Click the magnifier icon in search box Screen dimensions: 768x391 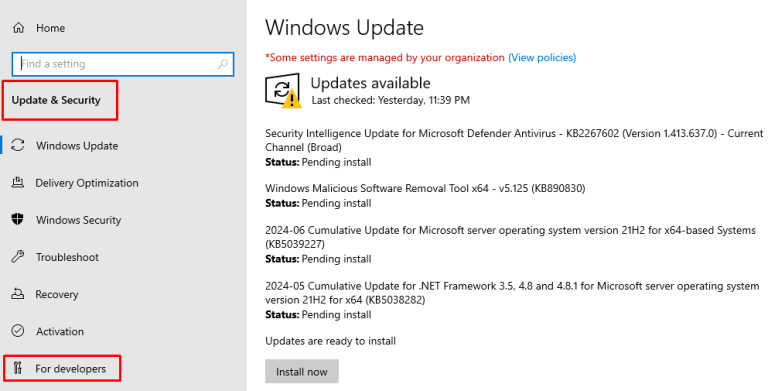coord(222,64)
